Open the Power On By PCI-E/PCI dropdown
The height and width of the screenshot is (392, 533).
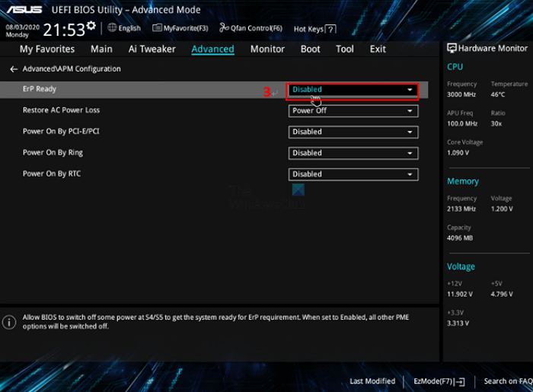(x=353, y=132)
